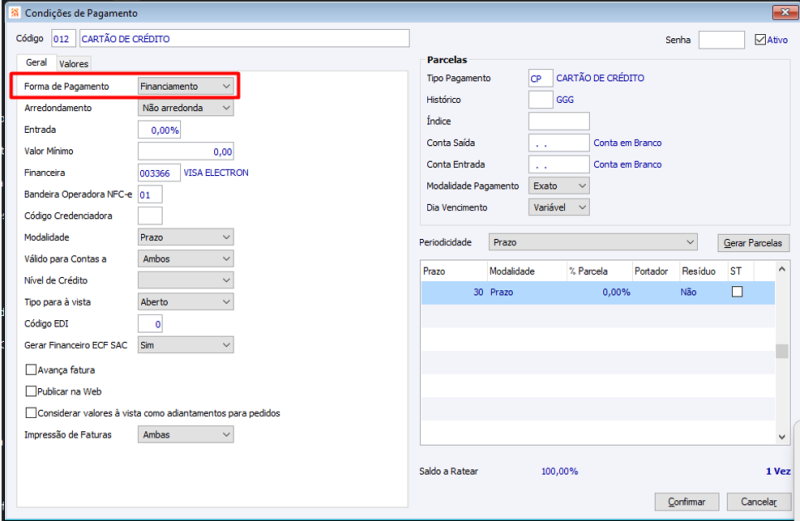Click the GGG histórico text
Screen dimensions: 800x521
(x=565, y=100)
